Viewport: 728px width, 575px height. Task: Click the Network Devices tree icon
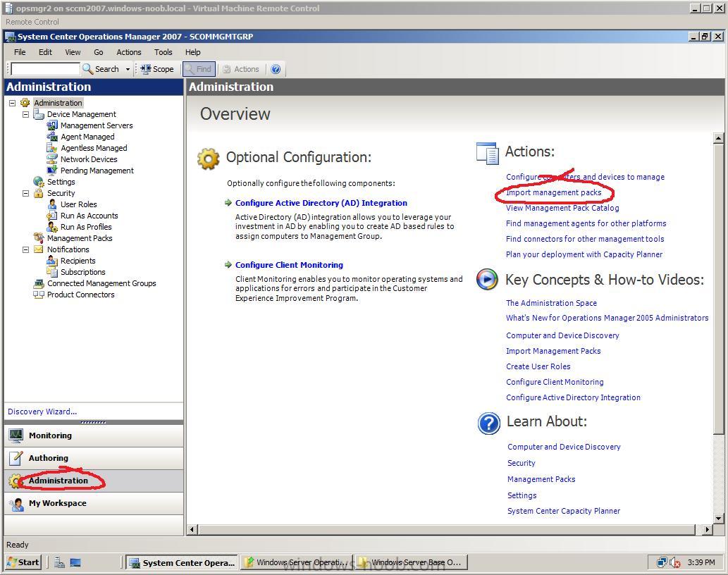[x=52, y=159]
